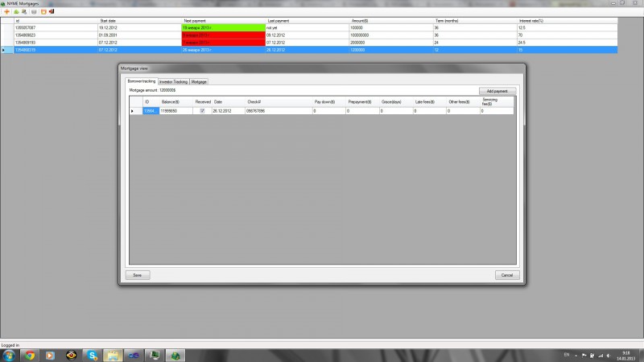Click the Start date column header
The width and height of the screenshot is (644, 362).
[x=139, y=21]
